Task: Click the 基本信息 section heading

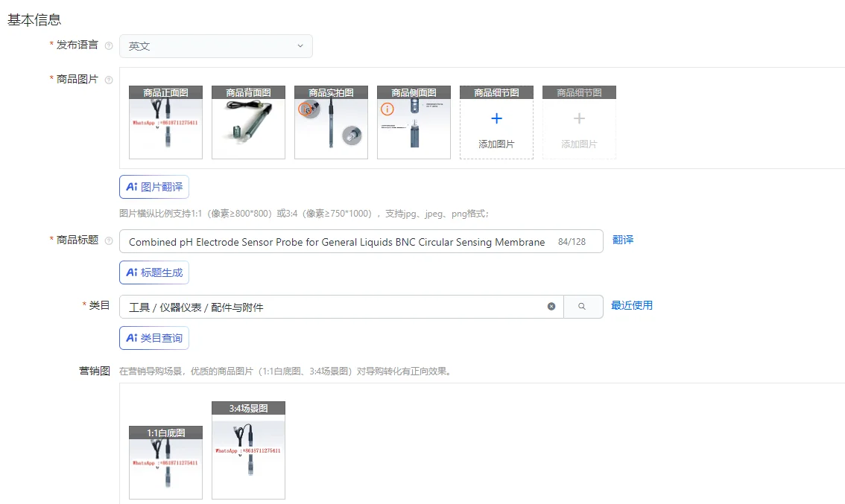Action: tap(34, 20)
